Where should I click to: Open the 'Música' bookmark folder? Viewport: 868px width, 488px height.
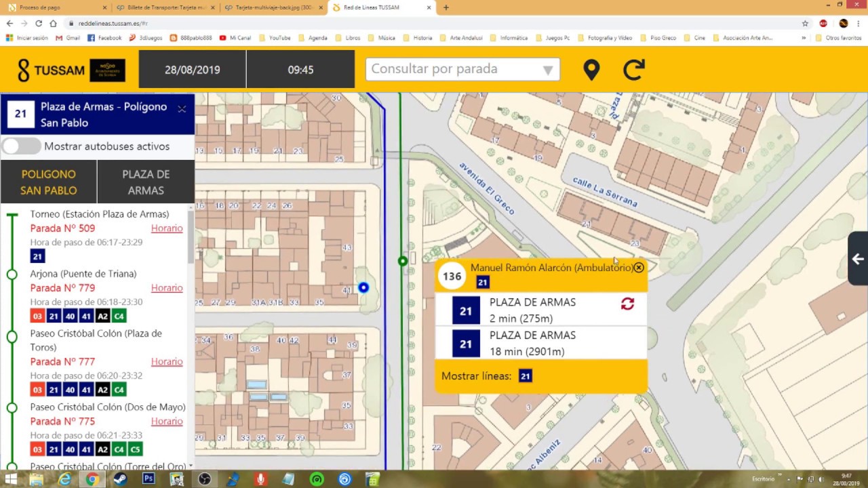382,38
